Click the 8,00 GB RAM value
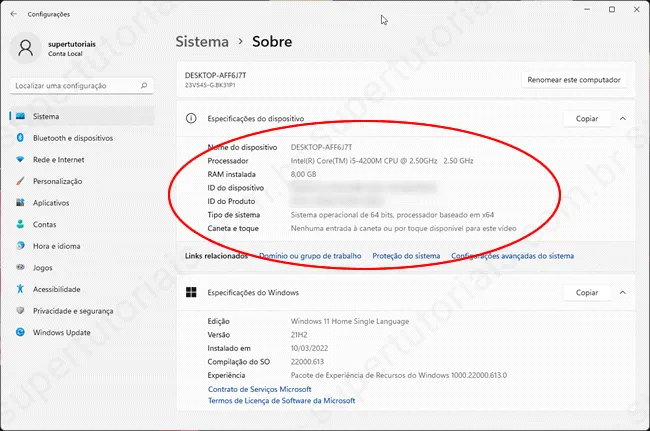 pos(303,174)
